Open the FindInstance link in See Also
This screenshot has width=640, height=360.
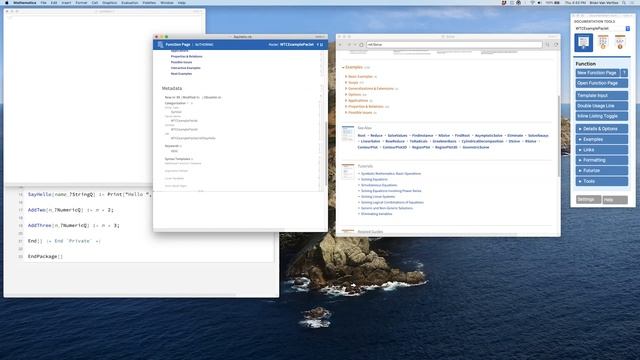click(422, 136)
